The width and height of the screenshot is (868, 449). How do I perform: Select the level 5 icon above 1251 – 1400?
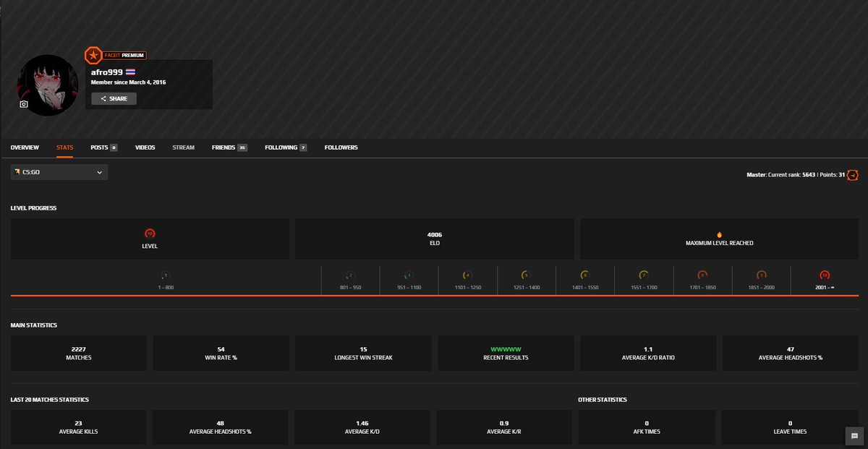point(526,275)
